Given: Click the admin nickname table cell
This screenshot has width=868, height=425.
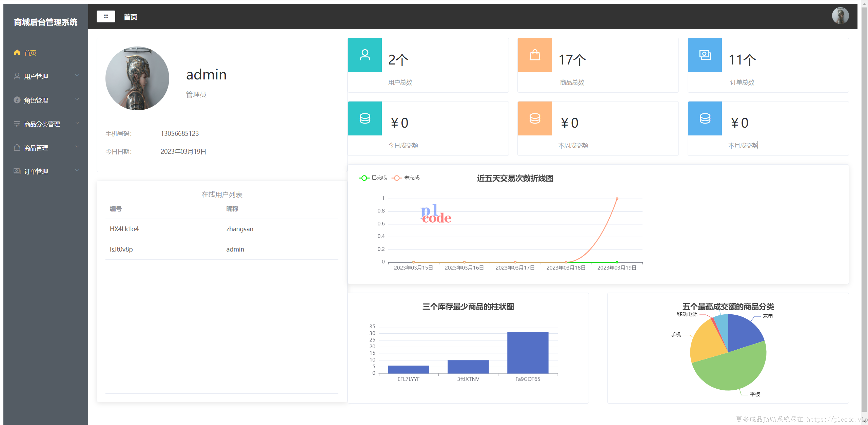Looking at the screenshot, I should (235, 250).
